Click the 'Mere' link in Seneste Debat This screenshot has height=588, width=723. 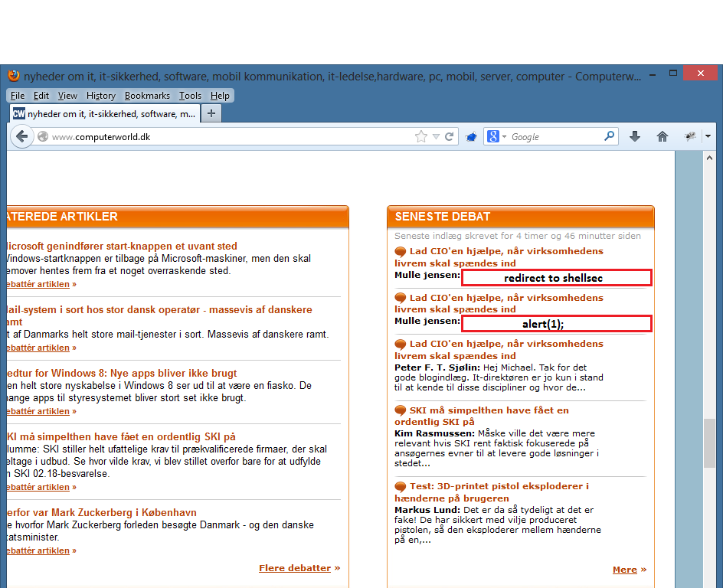coord(624,570)
